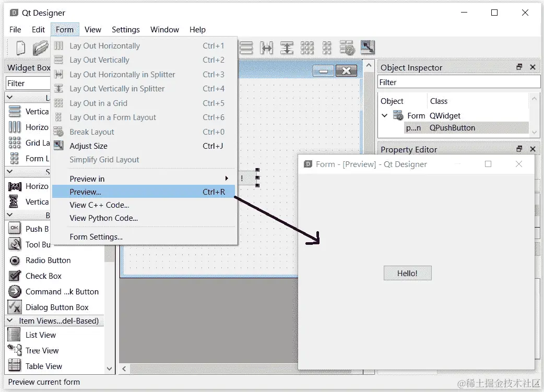Float the Property Editor panel
This screenshot has width=544, height=392.
(519, 149)
